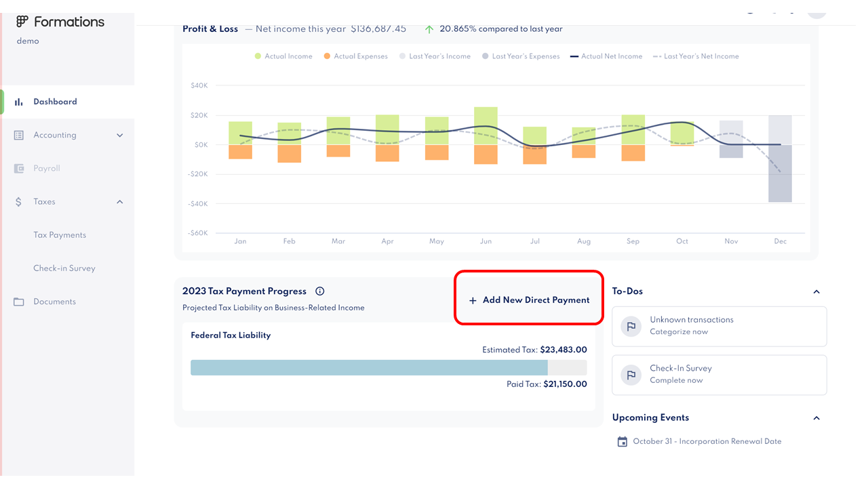The image size is (868, 488).
Task: Click the green up arrow growth indicator
Action: [x=429, y=29]
